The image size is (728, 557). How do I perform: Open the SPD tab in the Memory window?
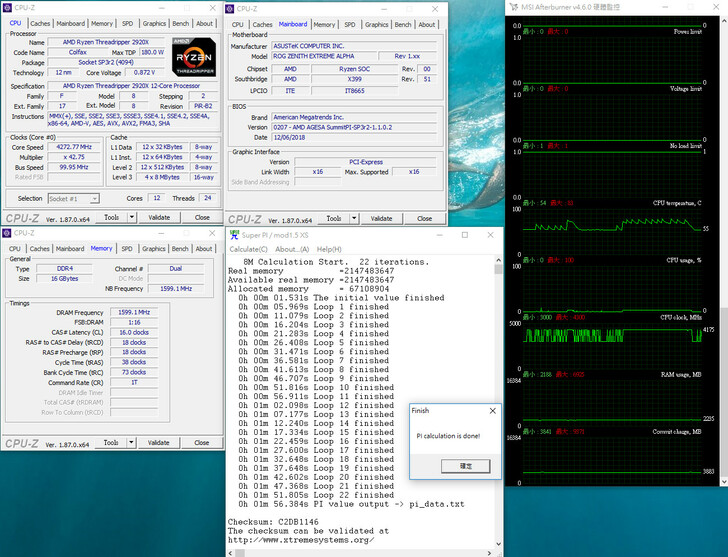(x=127, y=248)
